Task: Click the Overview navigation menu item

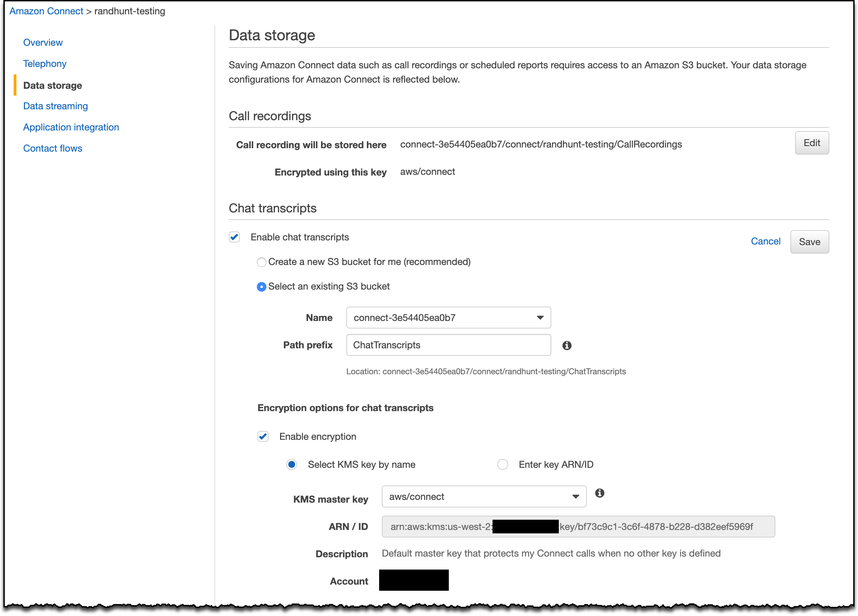Action: pyautogui.click(x=43, y=42)
